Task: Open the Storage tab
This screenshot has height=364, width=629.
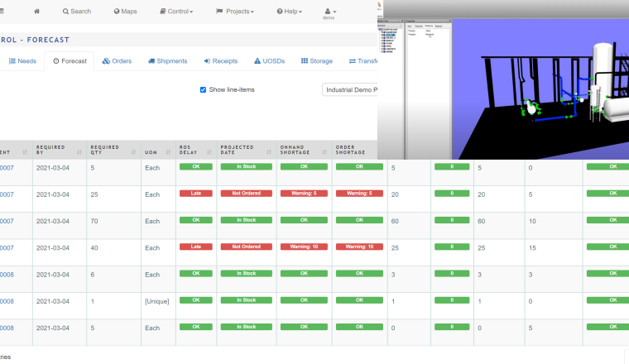Action: 316,61
